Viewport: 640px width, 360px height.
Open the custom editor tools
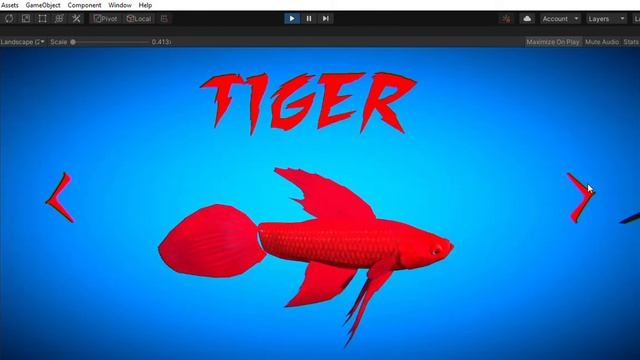pyautogui.click(x=76, y=19)
